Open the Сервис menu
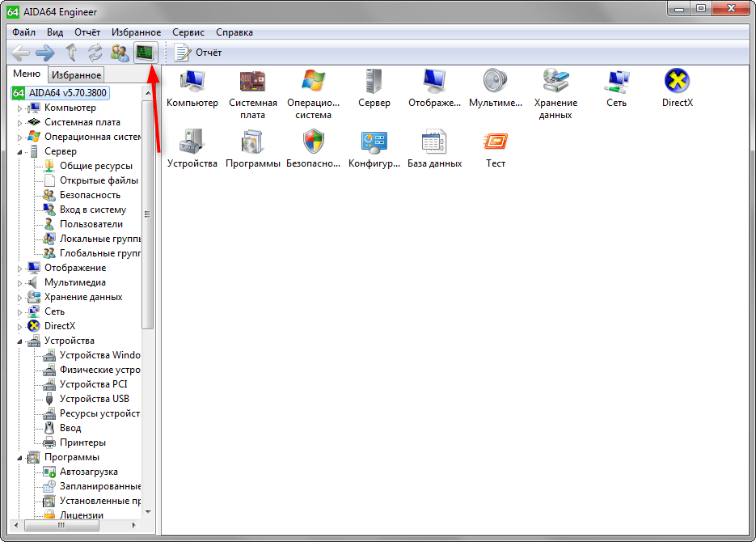The width and height of the screenshot is (756, 542). click(188, 32)
